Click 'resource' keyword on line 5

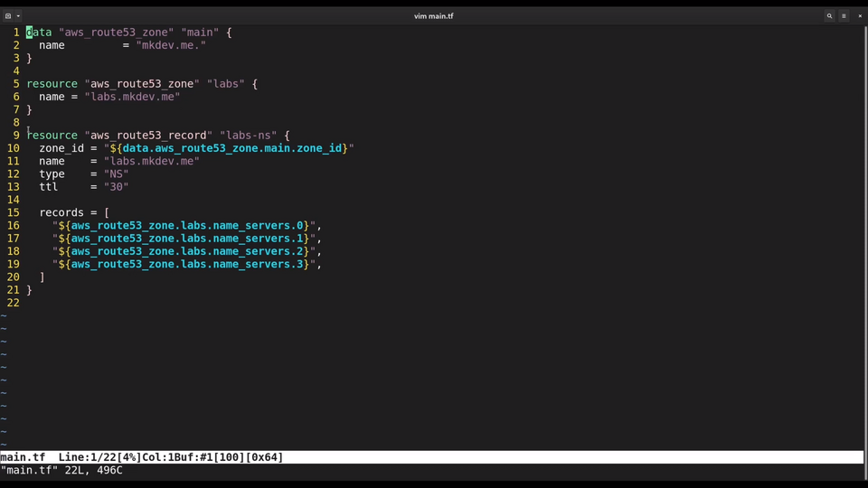click(x=52, y=83)
